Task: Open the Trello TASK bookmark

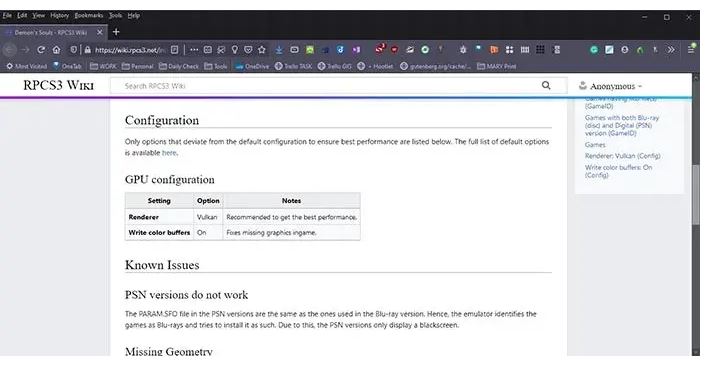Action: [x=293, y=66]
